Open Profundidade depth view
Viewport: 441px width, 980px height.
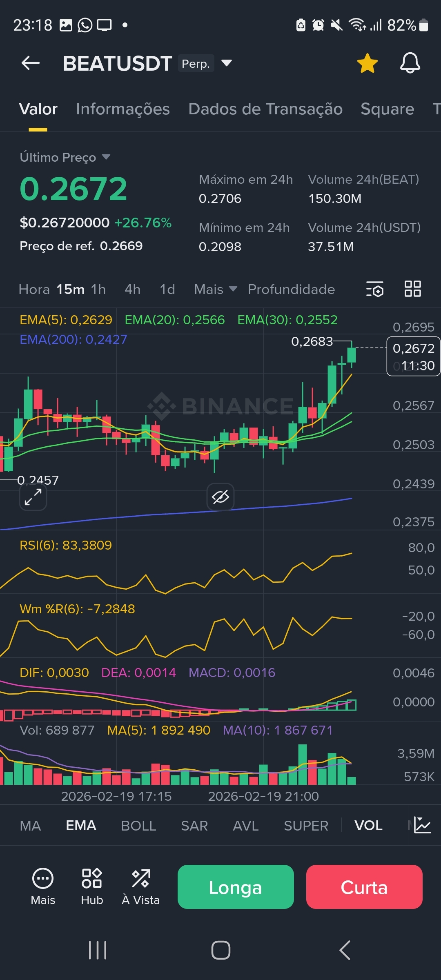click(291, 289)
